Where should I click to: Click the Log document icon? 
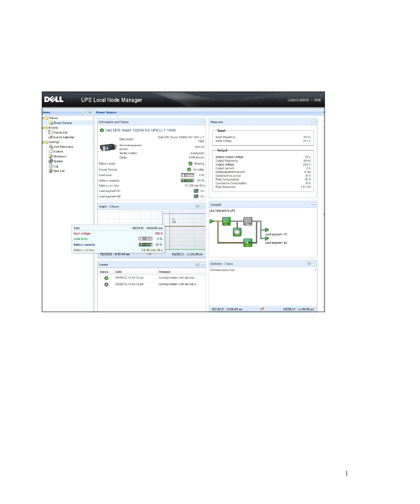51,166
